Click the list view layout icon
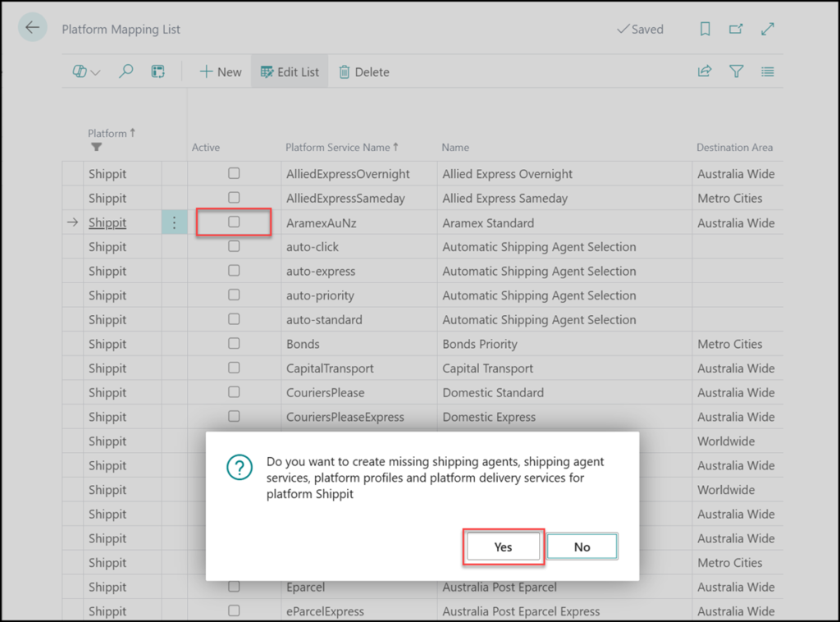Viewport: 840px width, 622px height. coord(768,72)
